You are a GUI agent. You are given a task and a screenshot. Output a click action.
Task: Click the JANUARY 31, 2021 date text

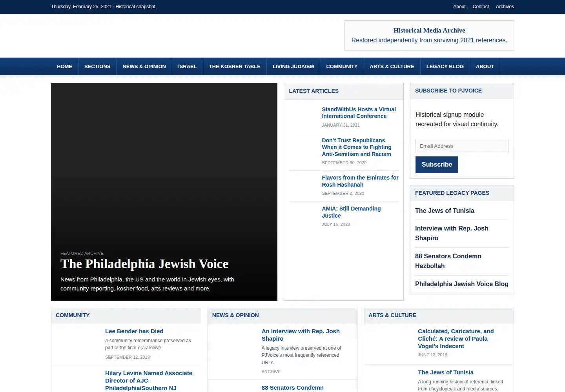coord(341,125)
